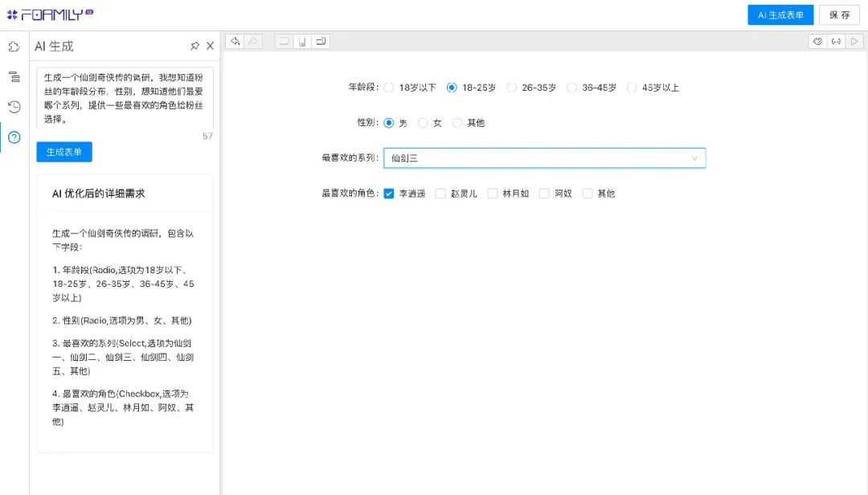Open the components puzzle-piece sidebar panel
This screenshot has height=495, width=868.
(14, 47)
